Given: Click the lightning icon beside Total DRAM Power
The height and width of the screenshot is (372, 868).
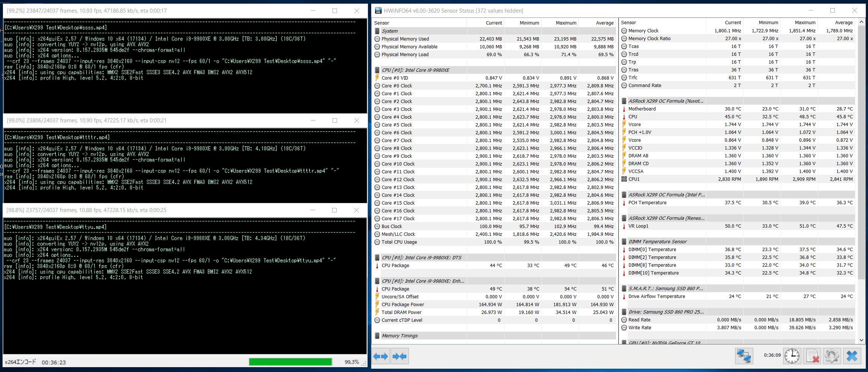Looking at the screenshot, I should pyautogui.click(x=377, y=312).
